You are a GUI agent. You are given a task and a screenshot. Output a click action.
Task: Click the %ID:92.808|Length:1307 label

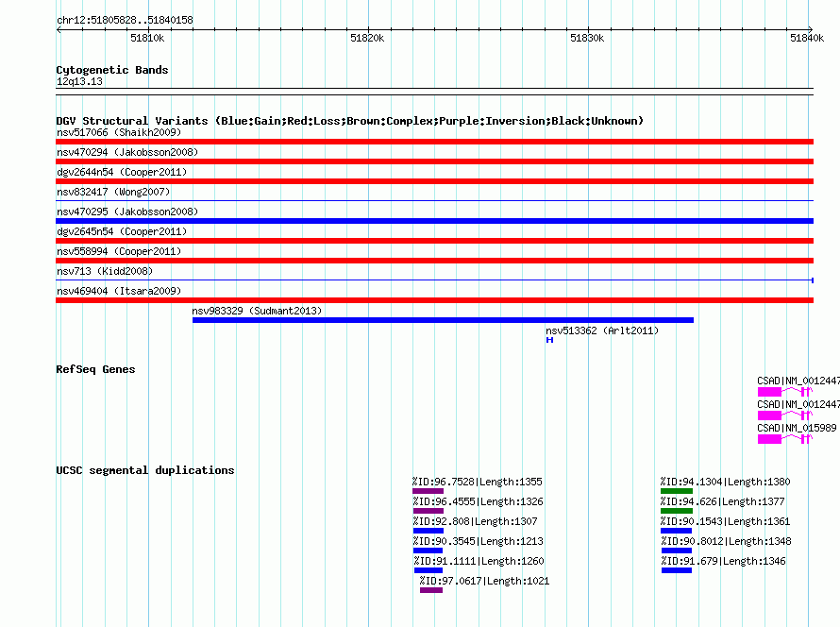point(475,521)
